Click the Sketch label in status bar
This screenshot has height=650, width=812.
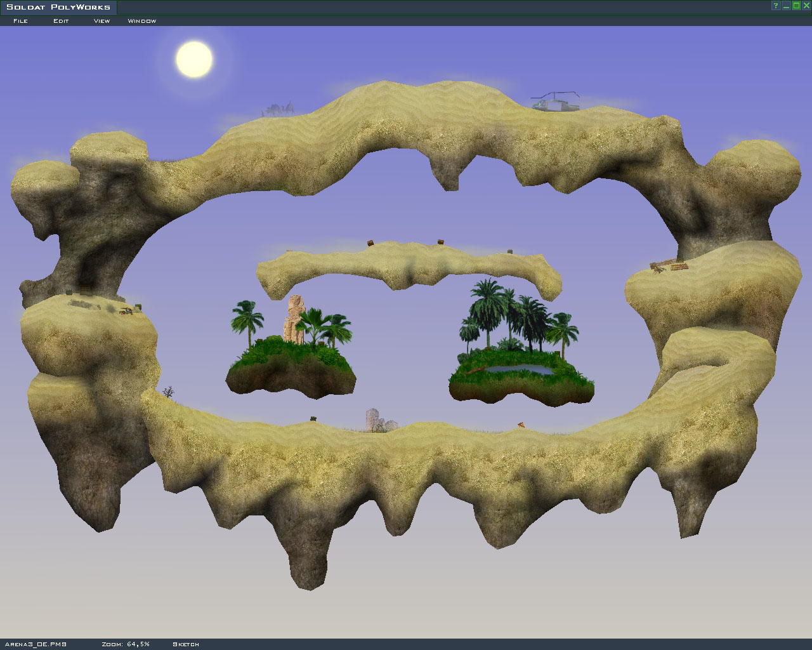click(186, 644)
